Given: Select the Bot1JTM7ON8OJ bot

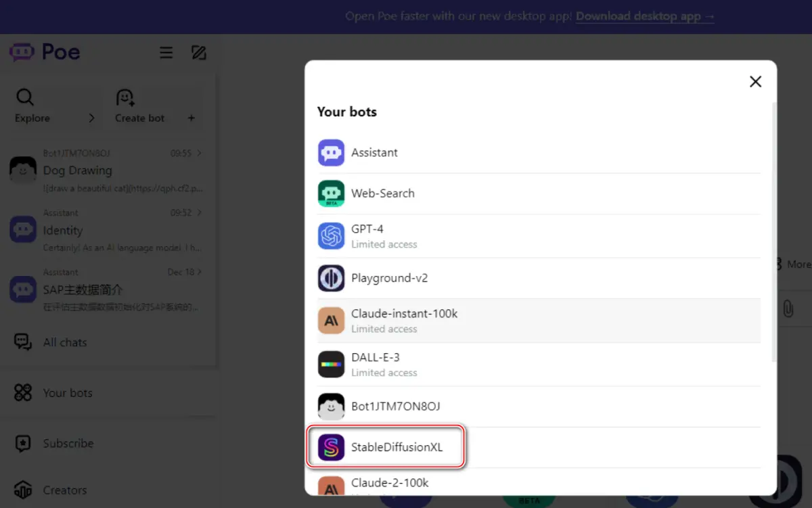Looking at the screenshot, I should pos(539,407).
